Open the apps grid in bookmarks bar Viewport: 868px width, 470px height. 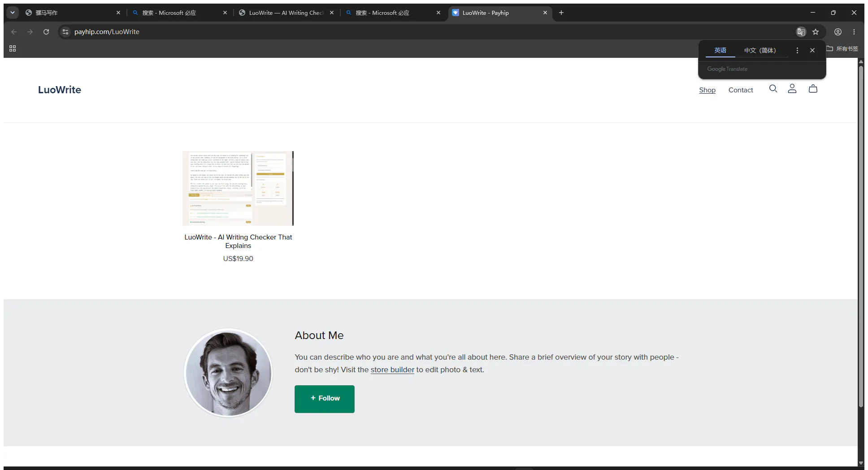pyautogui.click(x=13, y=48)
